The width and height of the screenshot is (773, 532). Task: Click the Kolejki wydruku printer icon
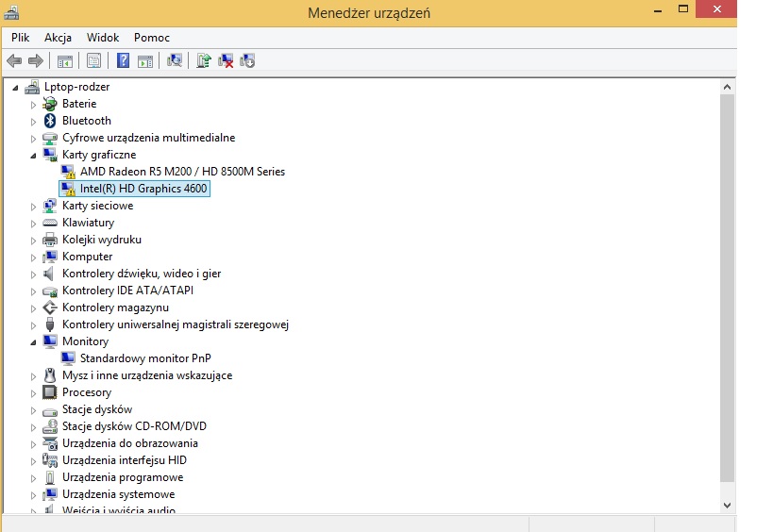click(x=50, y=240)
